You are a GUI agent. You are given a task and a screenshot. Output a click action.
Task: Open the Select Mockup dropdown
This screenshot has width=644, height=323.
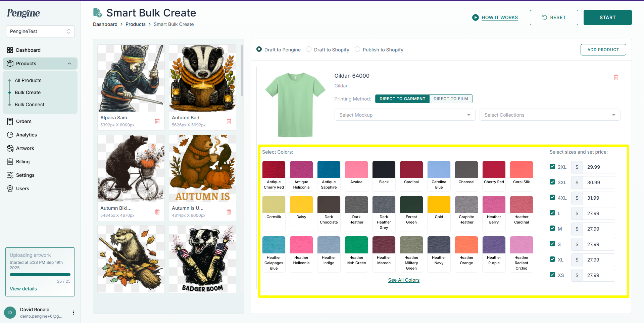click(x=404, y=115)
